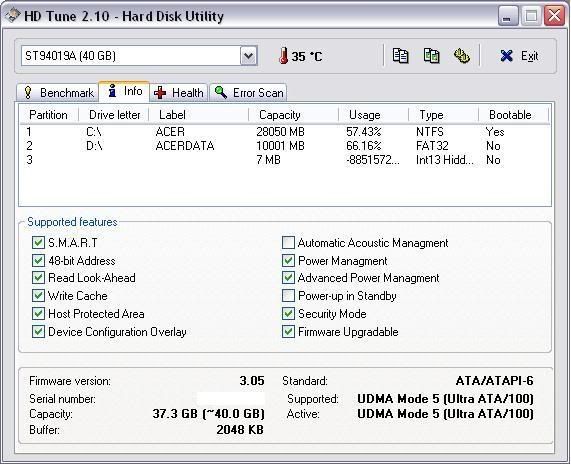Image resolution: width=571 pixels, height=466 pixels.
Task: Click the 37.3 GB (~40.0 GB) capacity value
Action: tap(208, 414)
